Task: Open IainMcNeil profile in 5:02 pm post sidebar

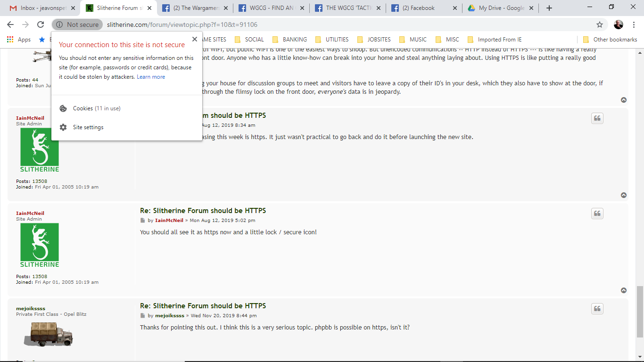Action: [30, 213]
